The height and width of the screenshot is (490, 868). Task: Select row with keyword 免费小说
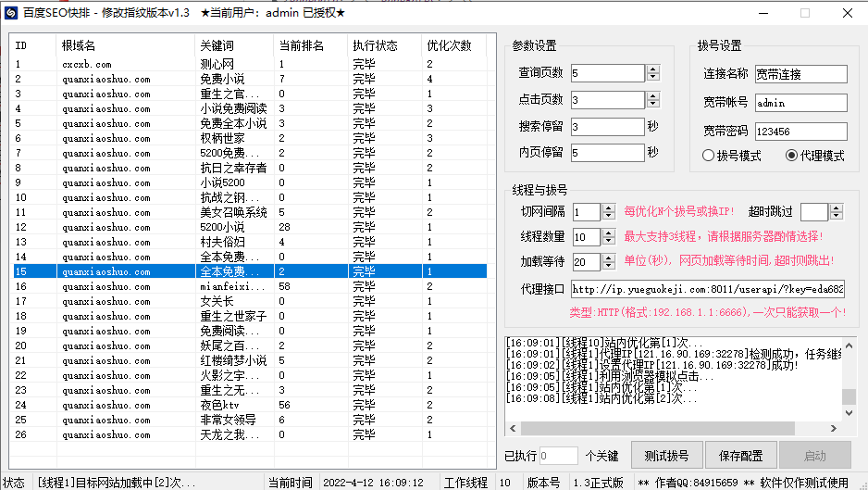pos(249,79)
